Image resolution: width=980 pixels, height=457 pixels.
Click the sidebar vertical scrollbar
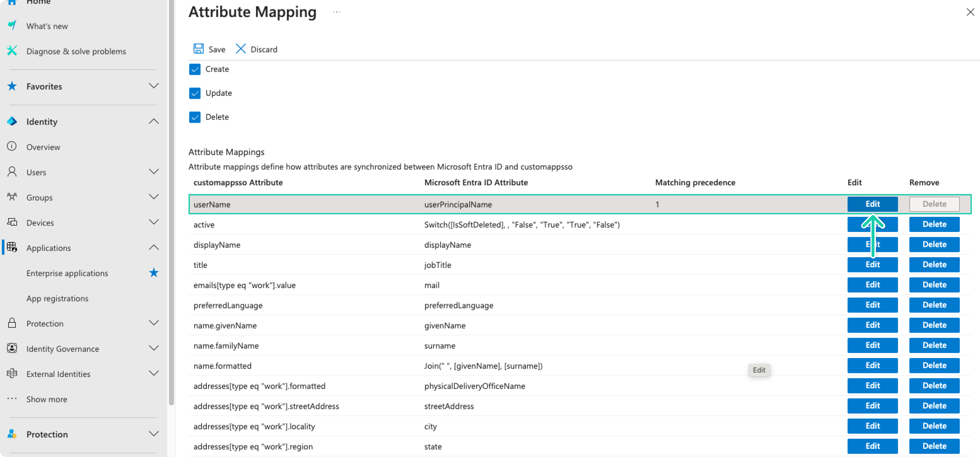[x=171, y=202]
